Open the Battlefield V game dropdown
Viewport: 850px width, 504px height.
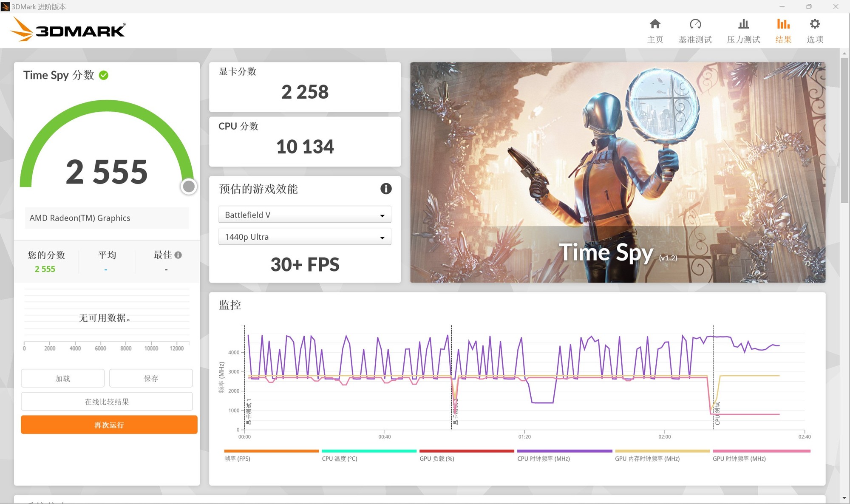(x=305, y=215)
